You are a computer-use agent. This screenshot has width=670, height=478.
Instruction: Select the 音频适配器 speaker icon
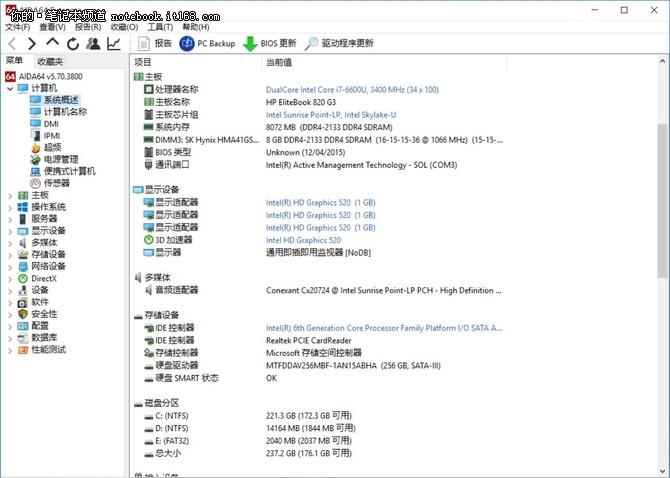(x=149, y=290)
